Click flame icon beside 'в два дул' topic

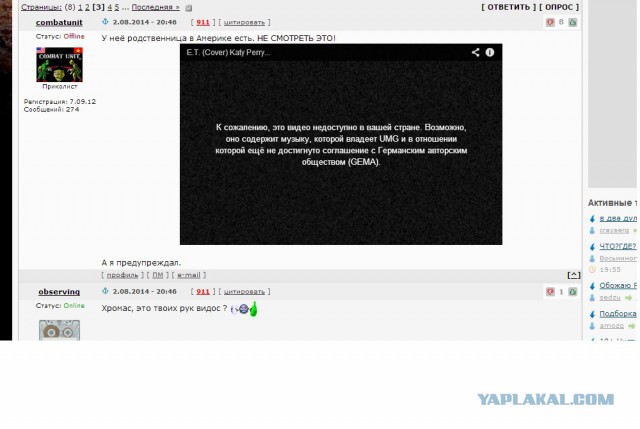[592, 219]
